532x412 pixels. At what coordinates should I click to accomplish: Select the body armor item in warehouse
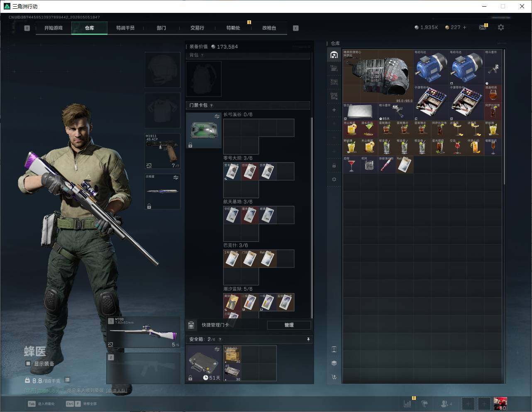[x=378, y=76]
